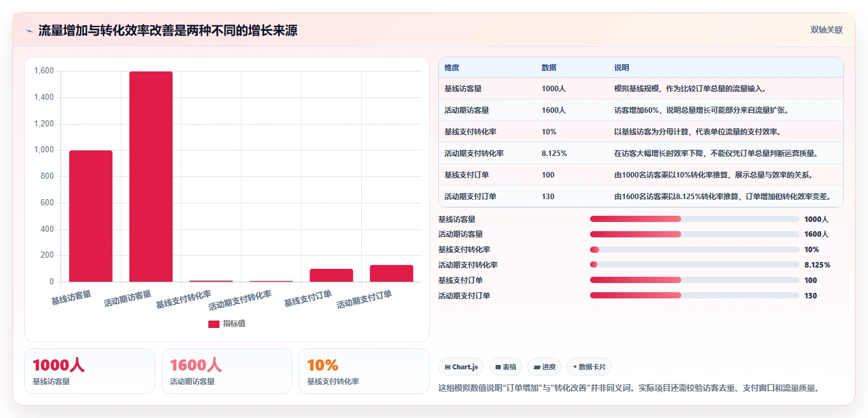The height and width of the screenshot is (418, 868).
Task: Click the description starting 由1600名访客乘以8.125%
Action: 723,197
